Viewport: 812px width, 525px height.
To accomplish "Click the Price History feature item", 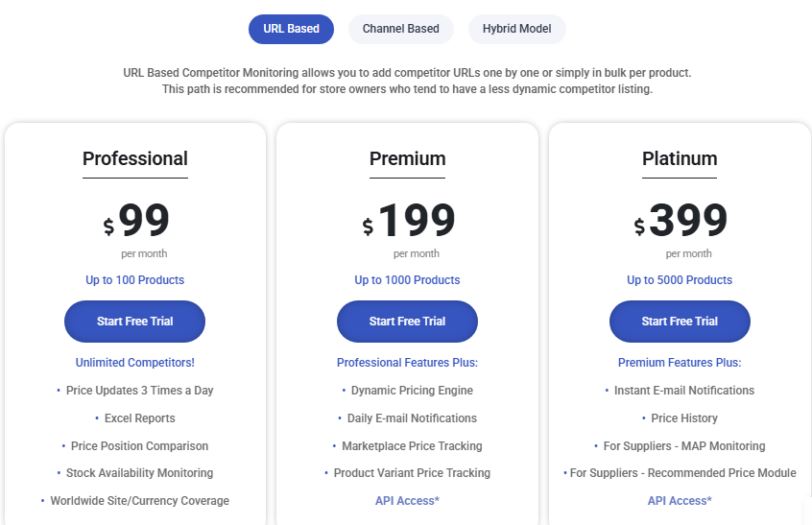I will click(684, 418).
